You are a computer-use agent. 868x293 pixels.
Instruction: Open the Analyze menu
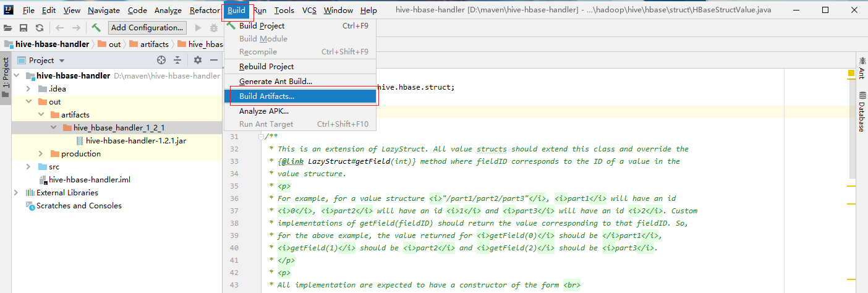pyautogui.click(x=168, y=11)
